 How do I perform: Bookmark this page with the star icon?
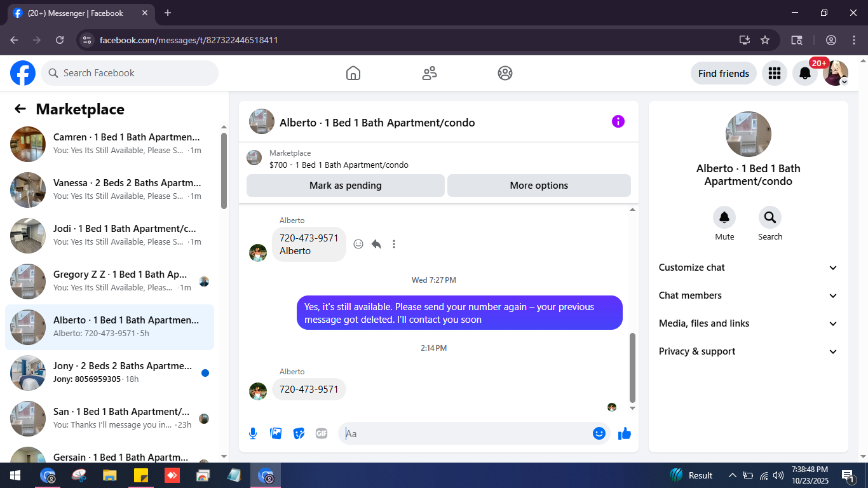click(x=765, y=40)
